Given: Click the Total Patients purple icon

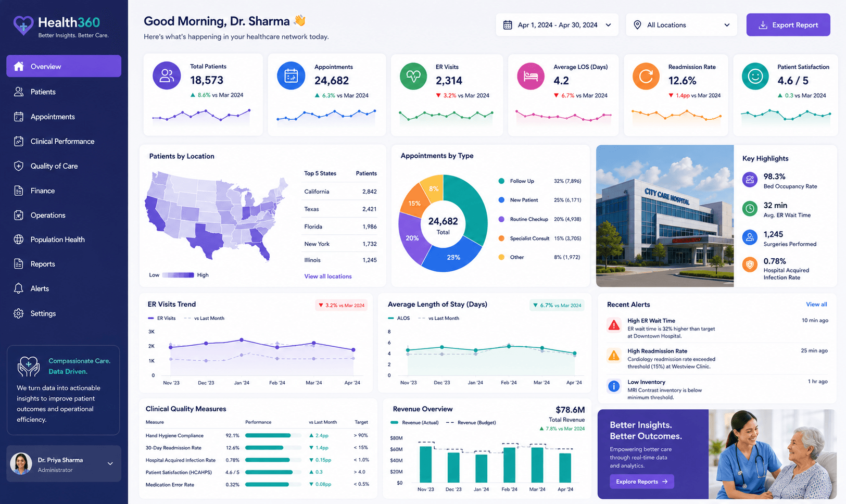Looking at the screenshot, I should 167,76.
